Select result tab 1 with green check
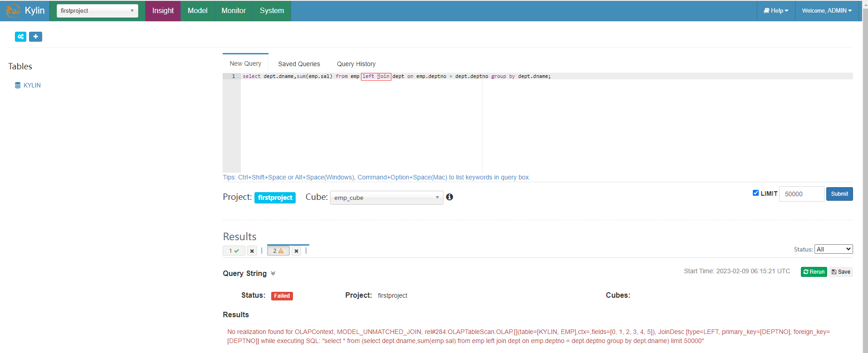The image size is (868, 353). point(234,251)
